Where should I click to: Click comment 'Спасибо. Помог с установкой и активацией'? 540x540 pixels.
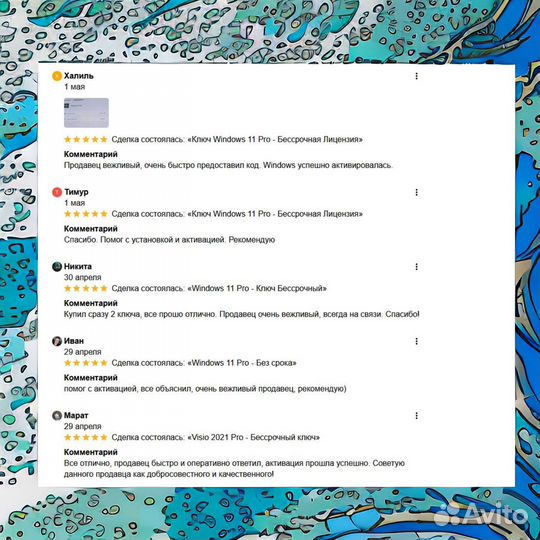click(169, 240)
